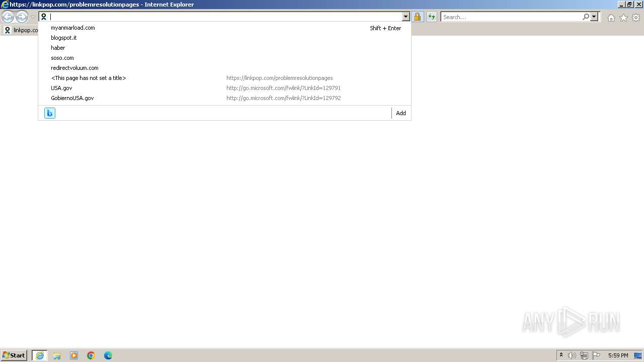Screen dimensions: 644x362
Task: Select the linkpop.com browser tab
Action: coord(20,30)
